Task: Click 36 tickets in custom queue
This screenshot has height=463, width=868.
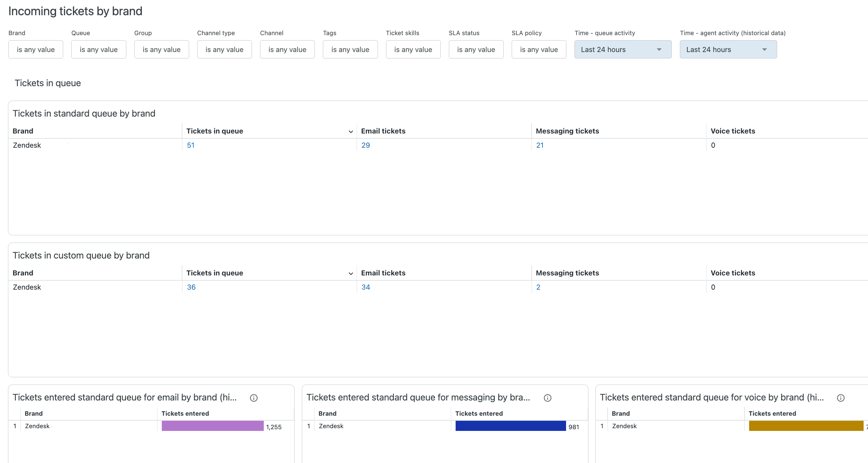Action: pos(191,287)
